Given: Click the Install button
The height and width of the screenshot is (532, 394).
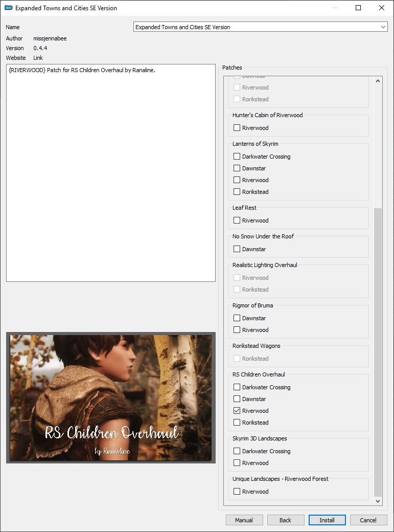Looking at the screenshot, I should coord(327,520).
